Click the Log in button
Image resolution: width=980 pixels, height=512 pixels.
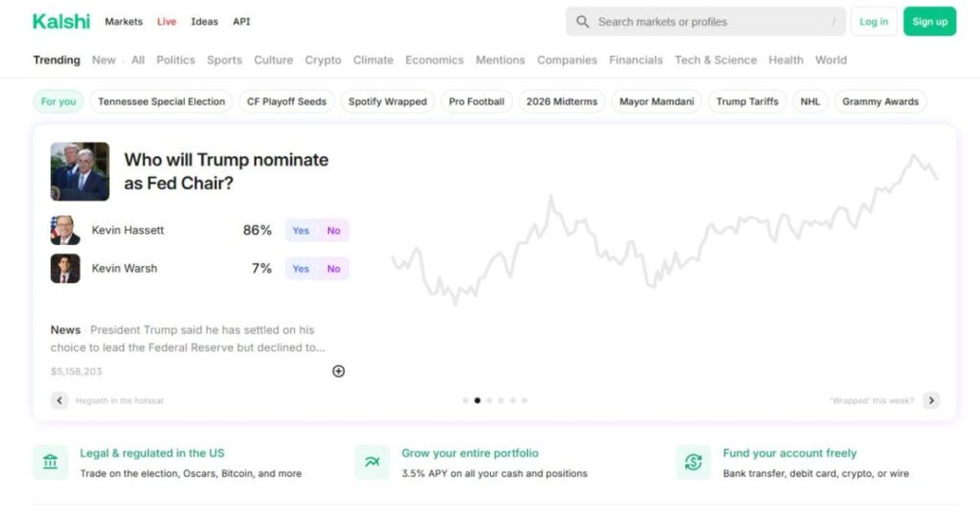click(873, 21)
